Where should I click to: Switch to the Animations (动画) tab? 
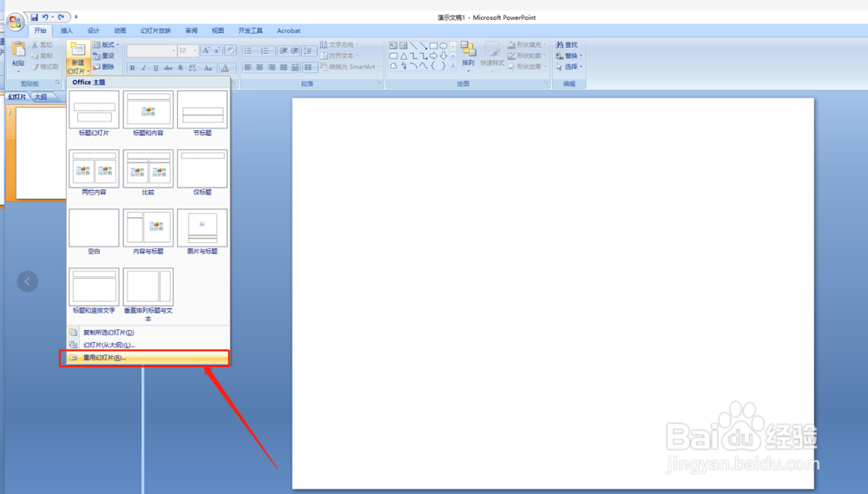120,30
